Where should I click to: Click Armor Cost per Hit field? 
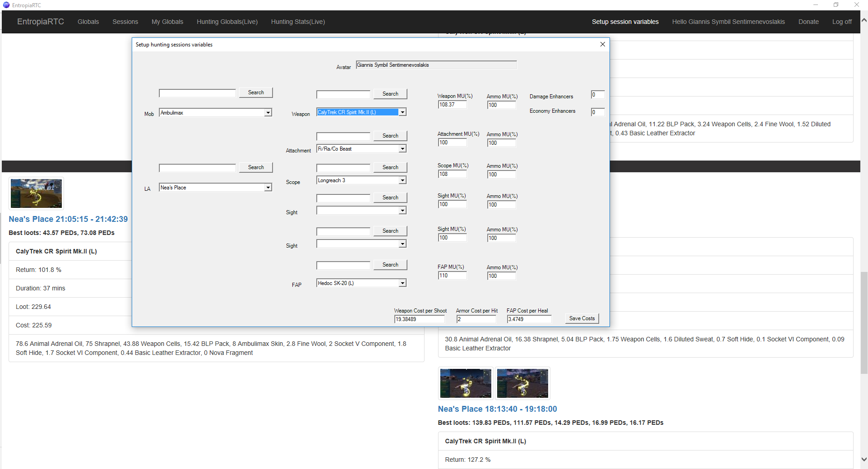tap(476, 319)
